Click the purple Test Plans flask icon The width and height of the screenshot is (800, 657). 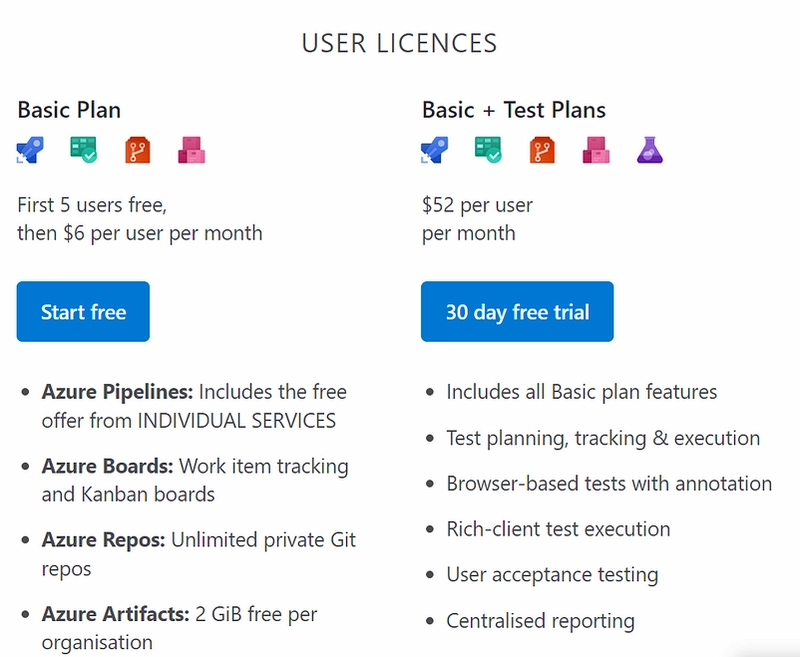649,150
